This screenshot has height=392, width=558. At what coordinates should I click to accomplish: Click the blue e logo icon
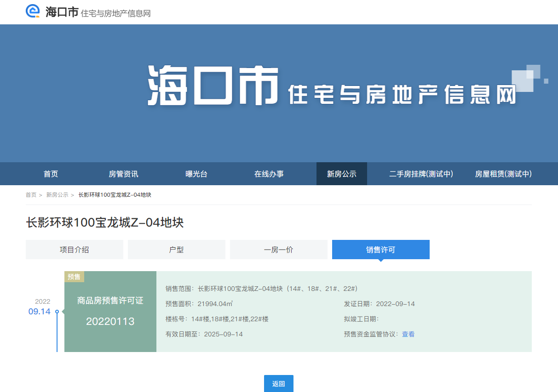pos(33,11)
